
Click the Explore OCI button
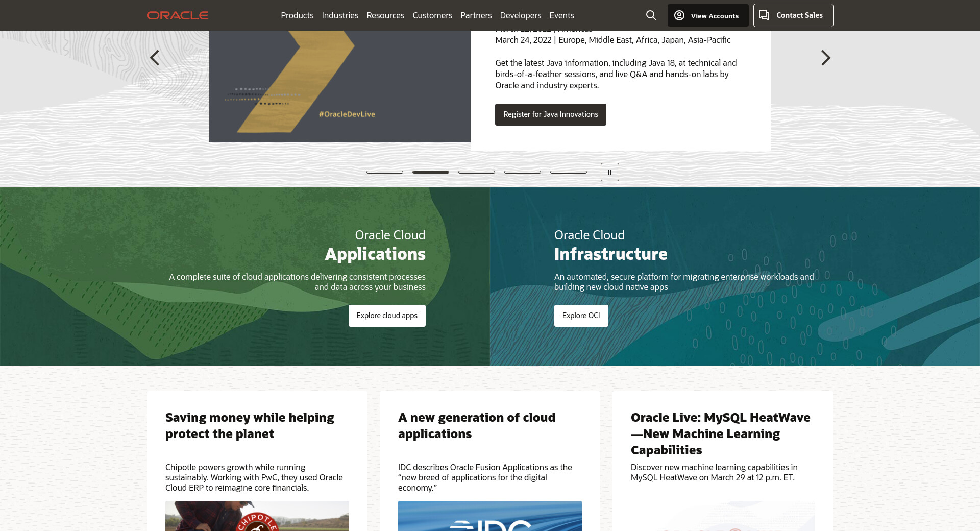[581, 316]
